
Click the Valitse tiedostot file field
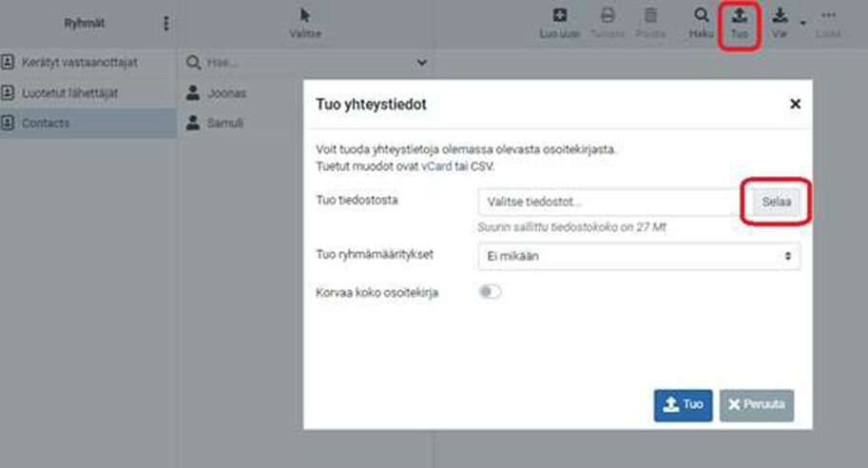pos(608,203)
